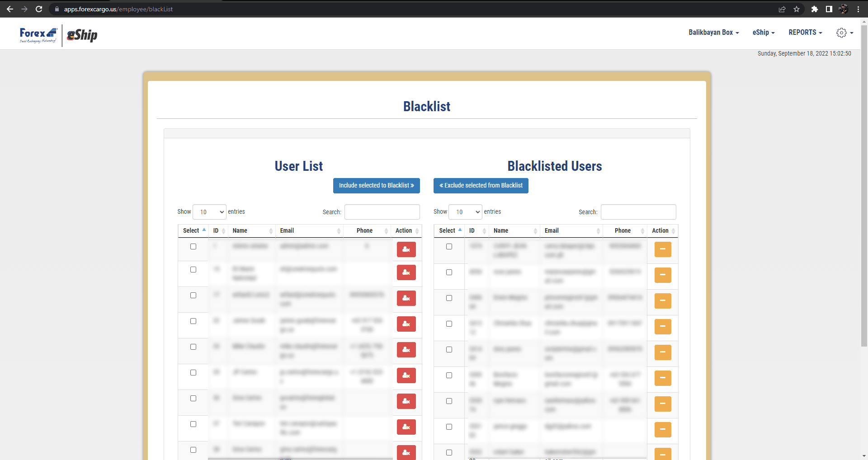Viewport: 868px width, 460px height.
Task: Click orange remove button in seventh Blacklisted Users row
Action: click(x=663, y=404)
